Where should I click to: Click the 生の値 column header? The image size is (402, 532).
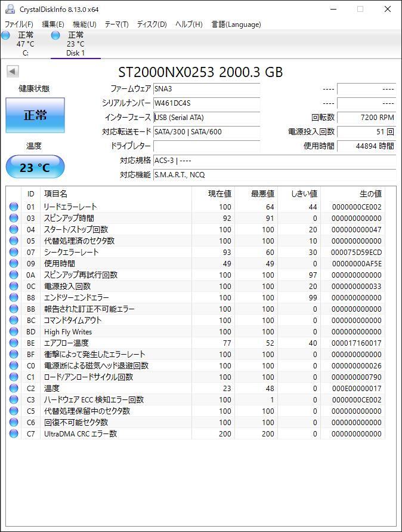353,193
